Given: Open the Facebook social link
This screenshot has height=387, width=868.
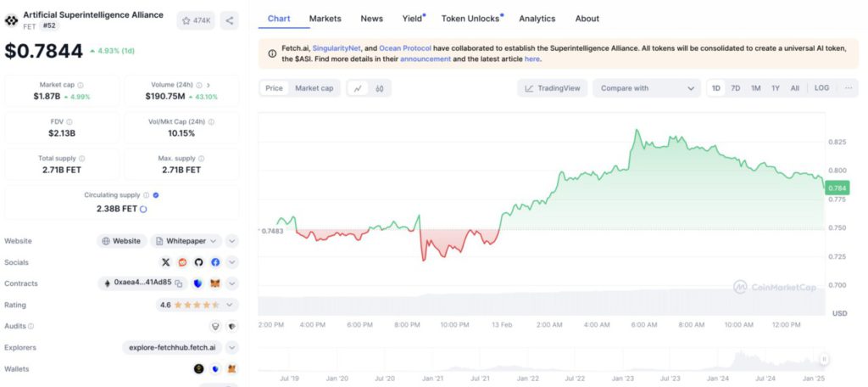Looking at the screenshot, I should tap(215, 262).
